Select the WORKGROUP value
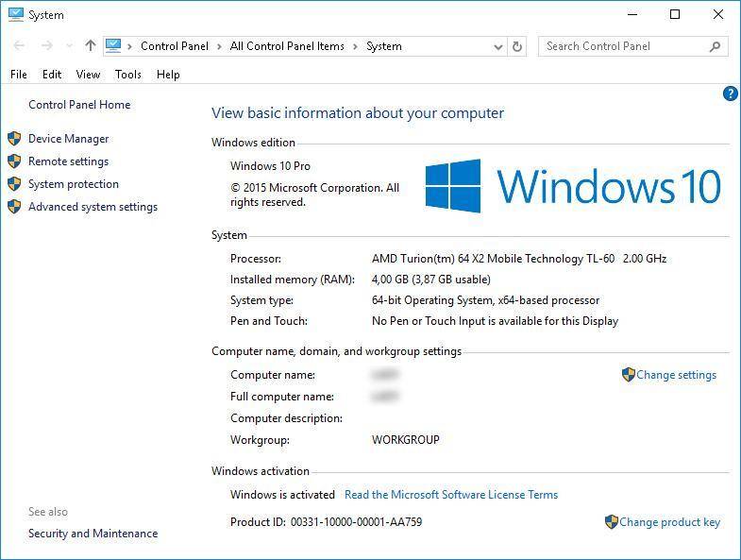Screen dimensions: 741x560 pyautogui.click(x=406, y=440)
